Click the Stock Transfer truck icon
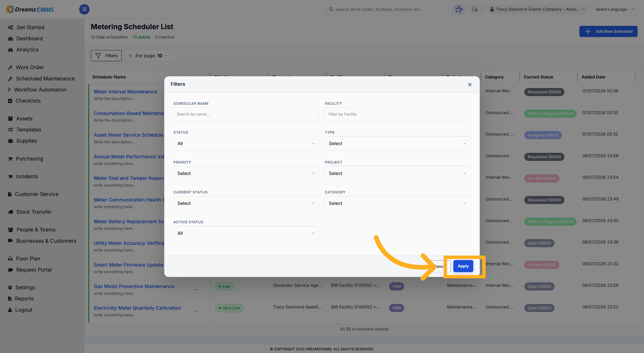The height and width of the screenshot is (353, 644). (x=10, y=212)
